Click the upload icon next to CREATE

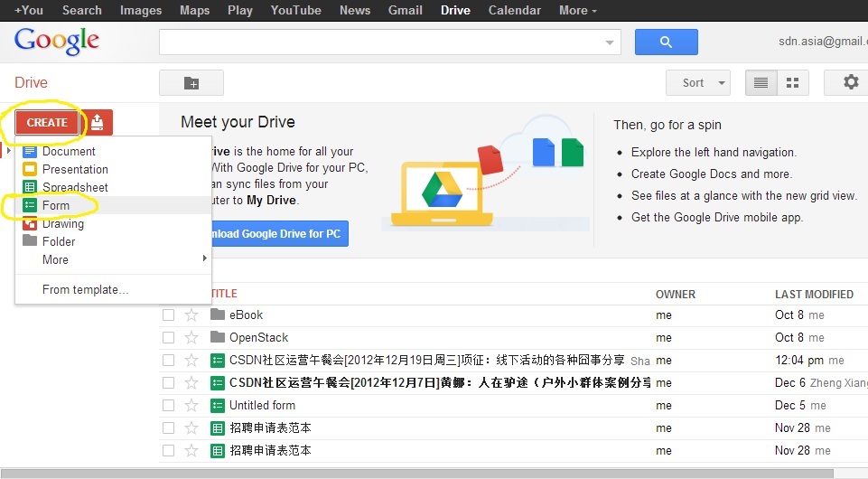pyautogui.click(x=98, y=122)
